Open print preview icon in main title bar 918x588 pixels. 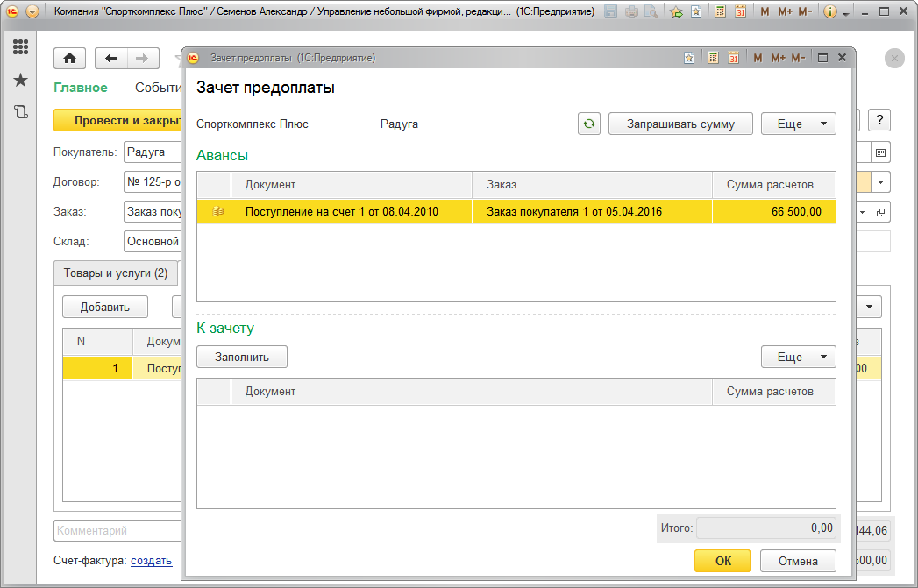tap(651, 11)
